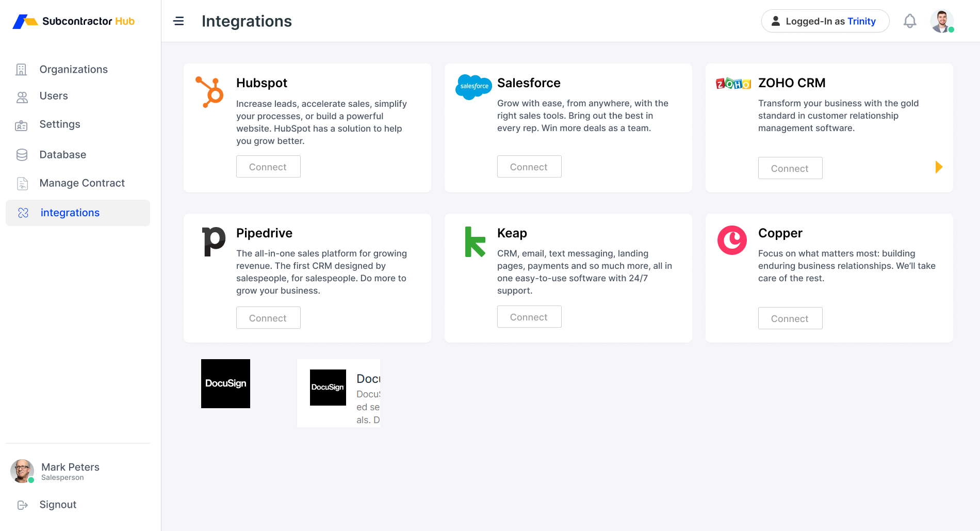Click the Signout arrow icon

click(x=22, y=505)
